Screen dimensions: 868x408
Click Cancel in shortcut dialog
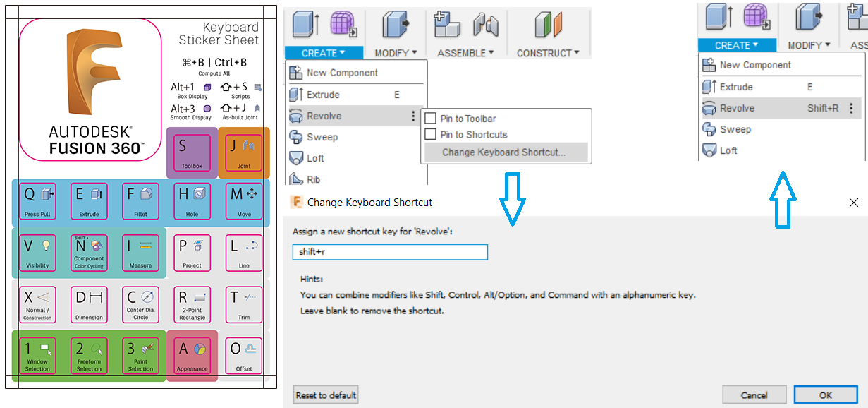(x=754, y=395)
